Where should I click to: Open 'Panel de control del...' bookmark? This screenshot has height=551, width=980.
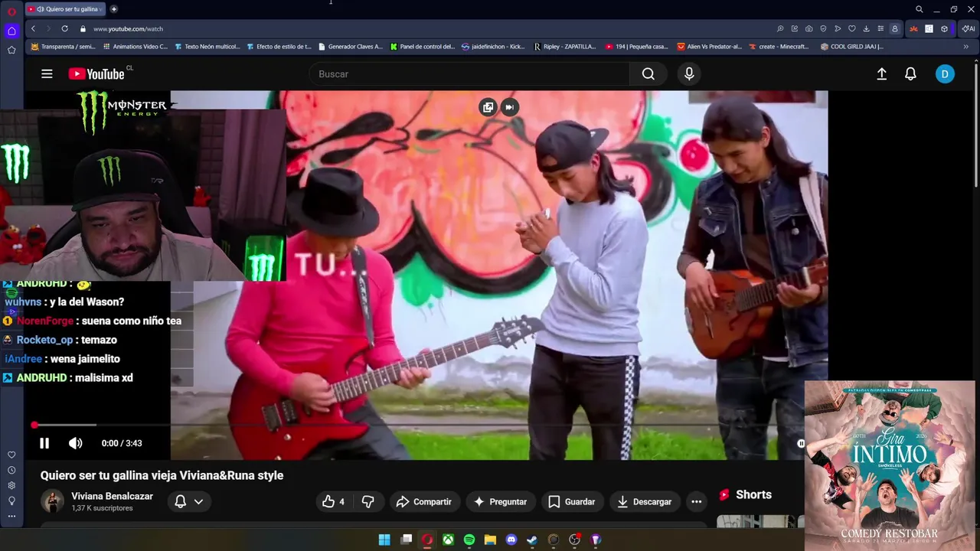(x=422, y=47)
